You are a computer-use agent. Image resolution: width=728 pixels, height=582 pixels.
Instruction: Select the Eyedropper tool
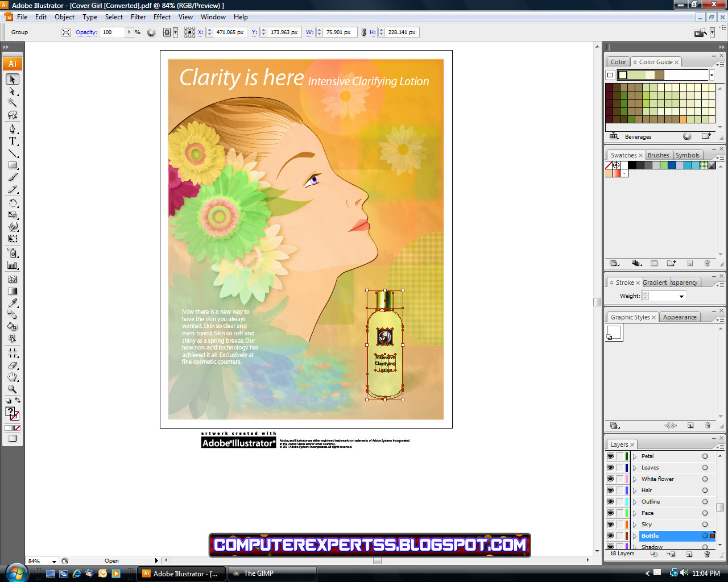[x=13, y=303]
